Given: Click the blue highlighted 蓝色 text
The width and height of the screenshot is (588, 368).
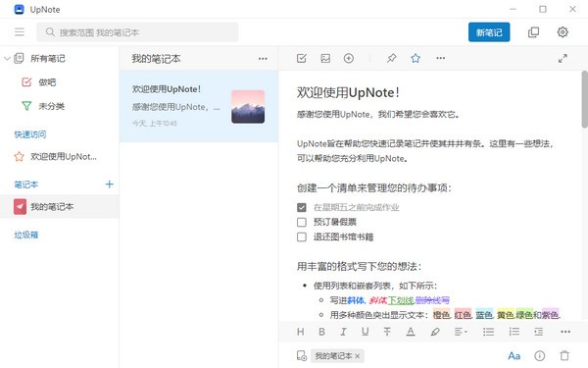Looking at the screenshot, I should pyautogui.click(x=484, y=315).
